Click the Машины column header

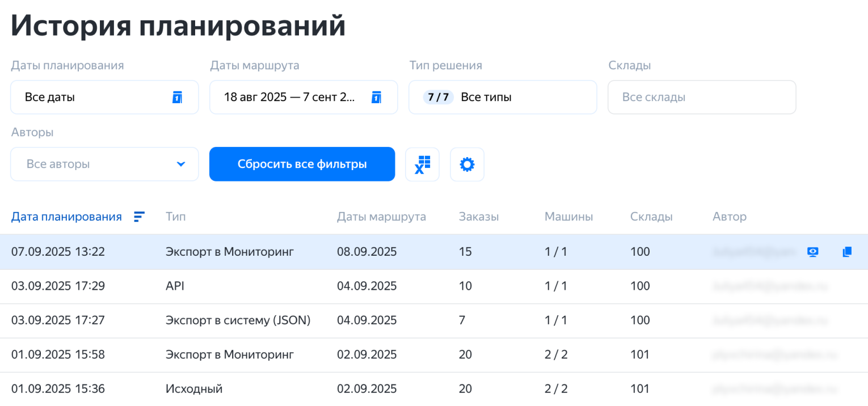click(568, 217)
